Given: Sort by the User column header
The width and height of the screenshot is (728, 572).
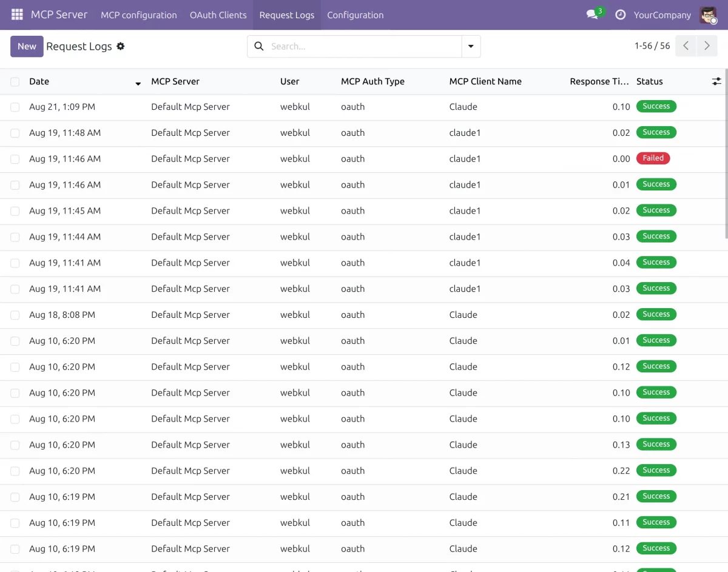Looking at the screenshot, I should coord(290,81).
